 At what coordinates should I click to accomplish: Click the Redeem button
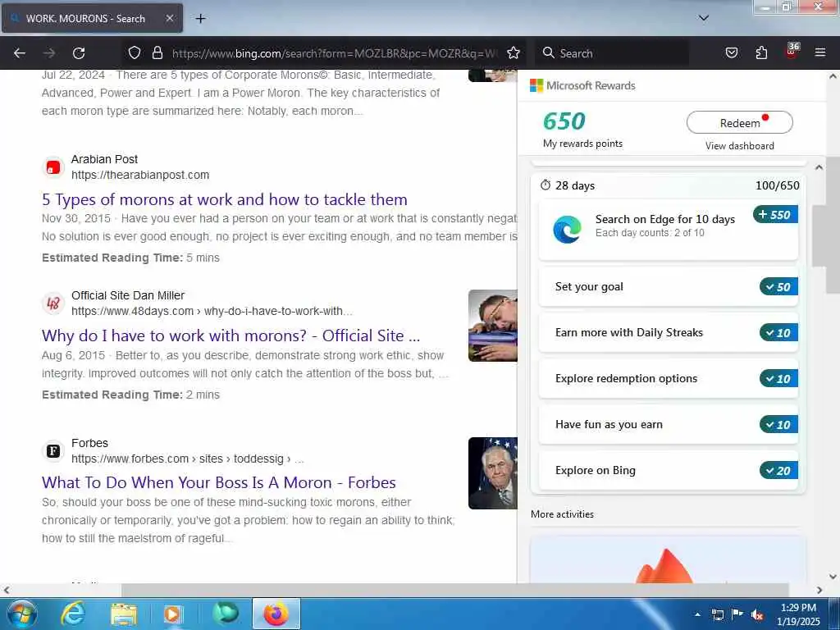tap(739, 123)
